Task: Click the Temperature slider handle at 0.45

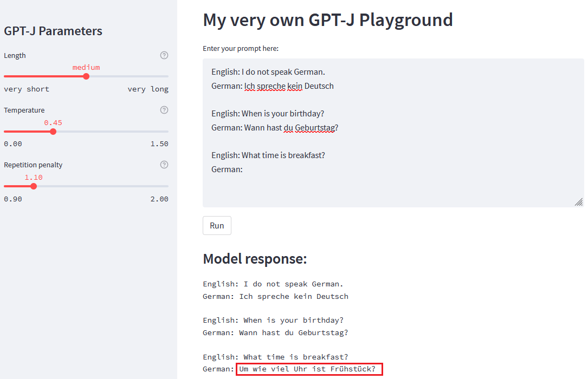Action: 53,132
